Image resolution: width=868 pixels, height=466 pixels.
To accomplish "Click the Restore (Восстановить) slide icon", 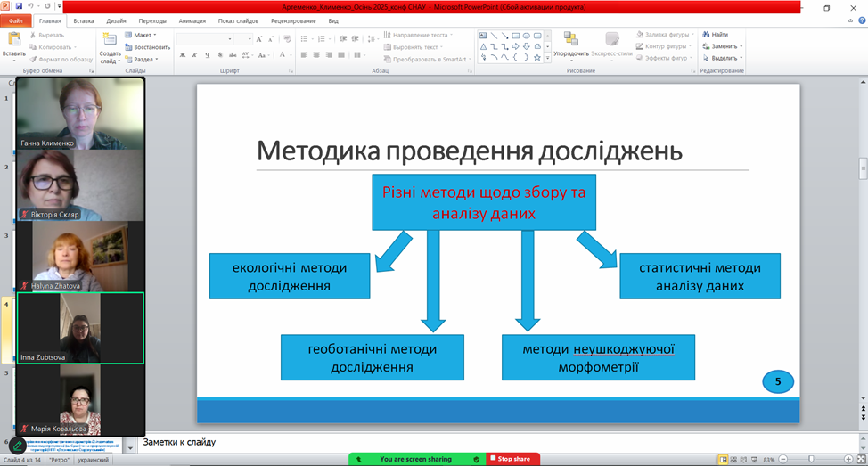I will tap(146, 47).
